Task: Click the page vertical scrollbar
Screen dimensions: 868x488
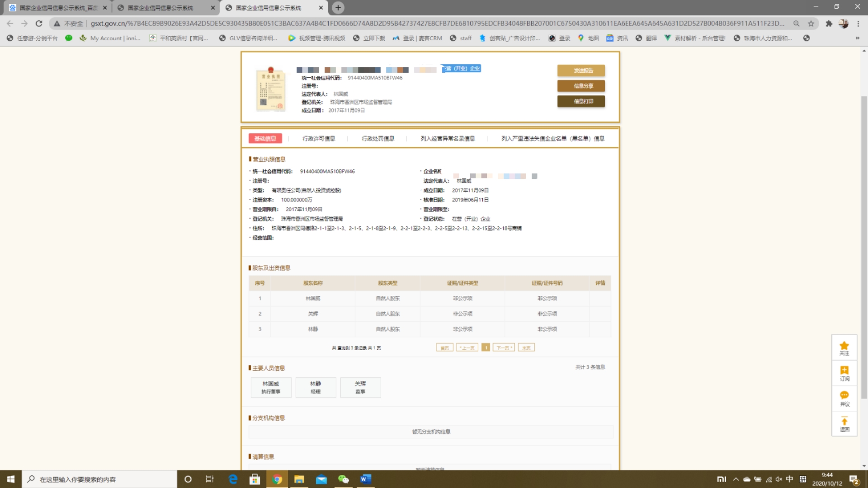Action: pos(864,247)
